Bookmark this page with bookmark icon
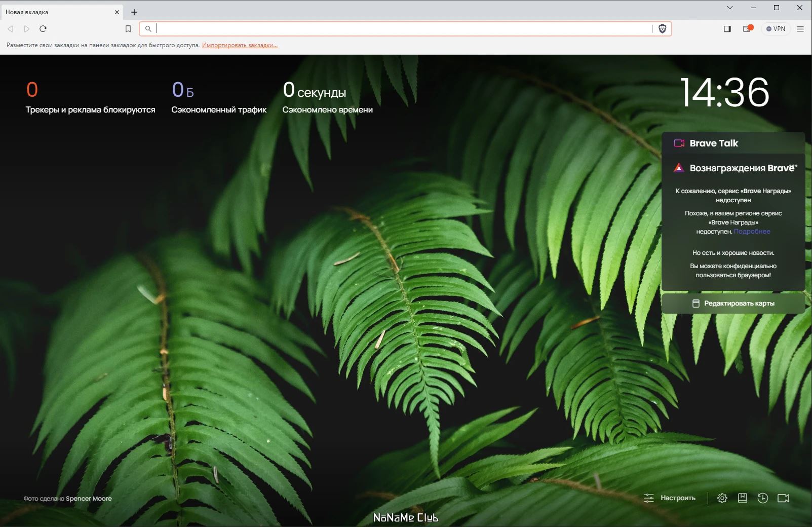The width and height of the screenshot is (812, 527). click(128, 29)
